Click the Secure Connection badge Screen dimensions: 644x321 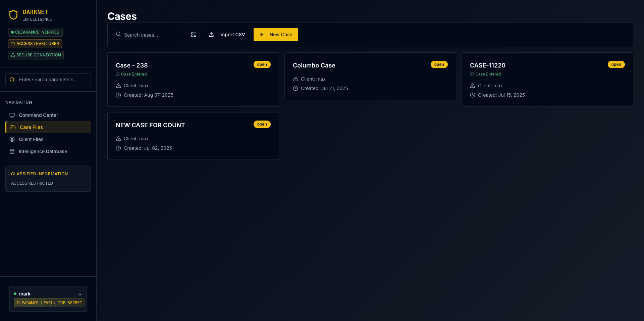pos(36,55)
